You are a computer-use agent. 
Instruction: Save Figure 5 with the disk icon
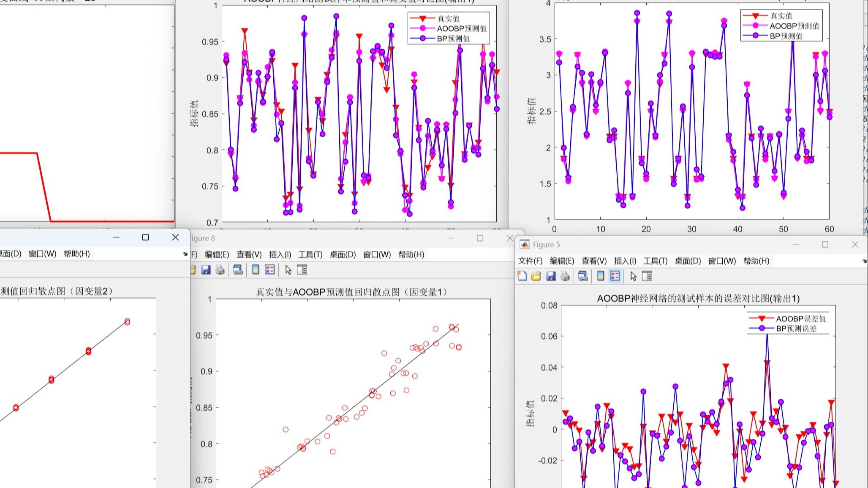pyautogui.click(x=551, y=276)
